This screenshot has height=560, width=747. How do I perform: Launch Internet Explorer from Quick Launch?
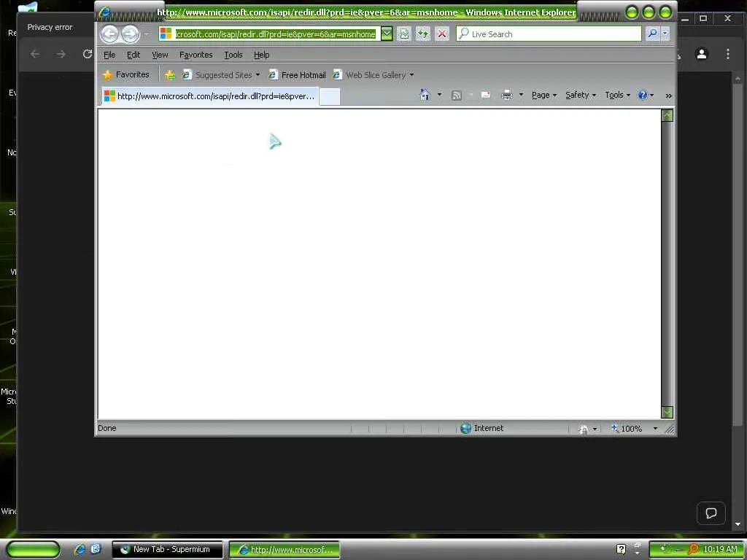(x=80, y=549)
